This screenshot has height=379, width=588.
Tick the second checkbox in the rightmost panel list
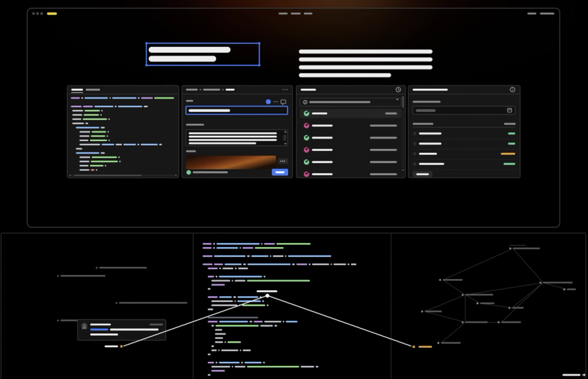(415, 144)
